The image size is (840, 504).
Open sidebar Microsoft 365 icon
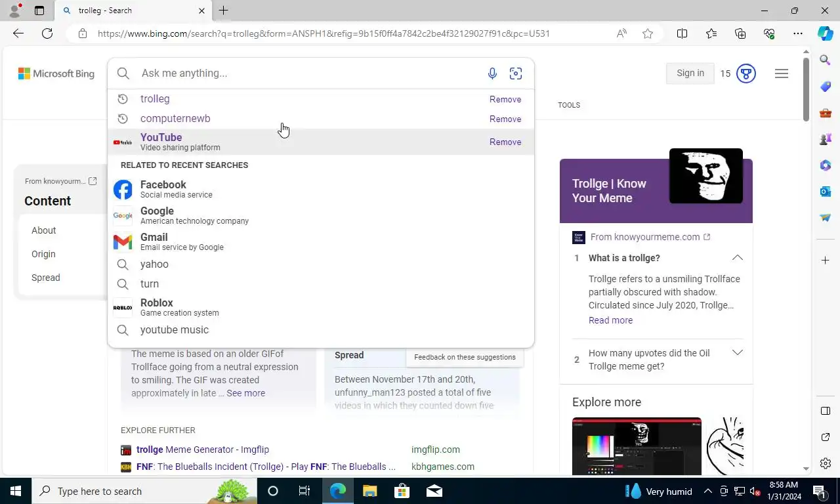[826, 165]
